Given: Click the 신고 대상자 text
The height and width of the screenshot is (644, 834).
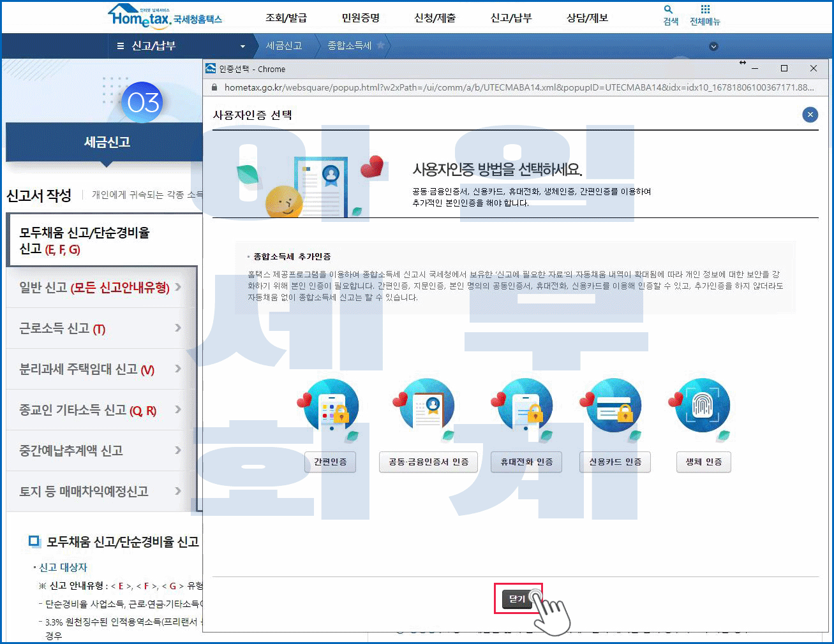Looking at the screenshot, I should tap(63, 567).
